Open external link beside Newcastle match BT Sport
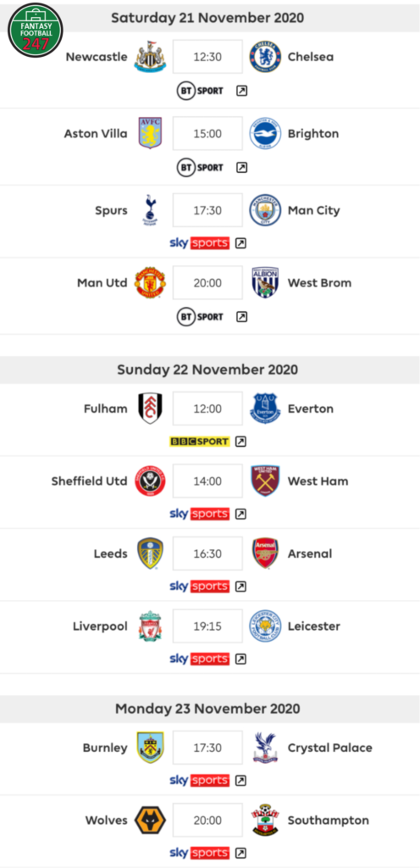 241,91
